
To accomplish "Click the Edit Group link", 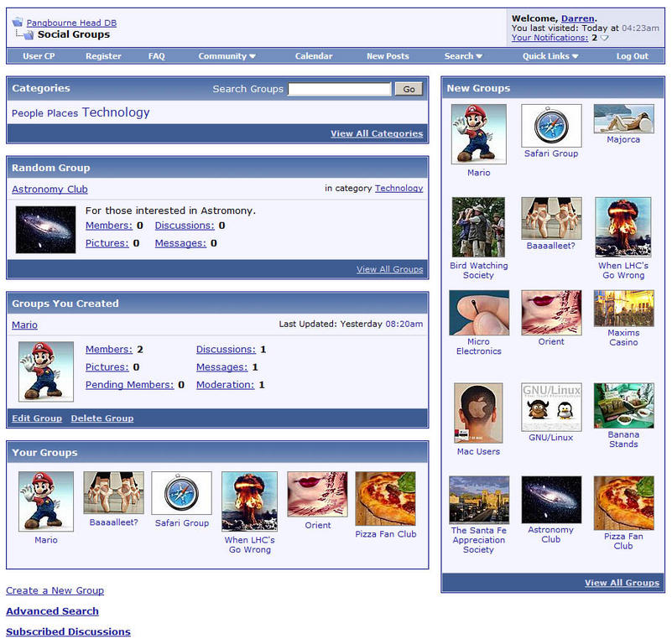I will 37,418.
